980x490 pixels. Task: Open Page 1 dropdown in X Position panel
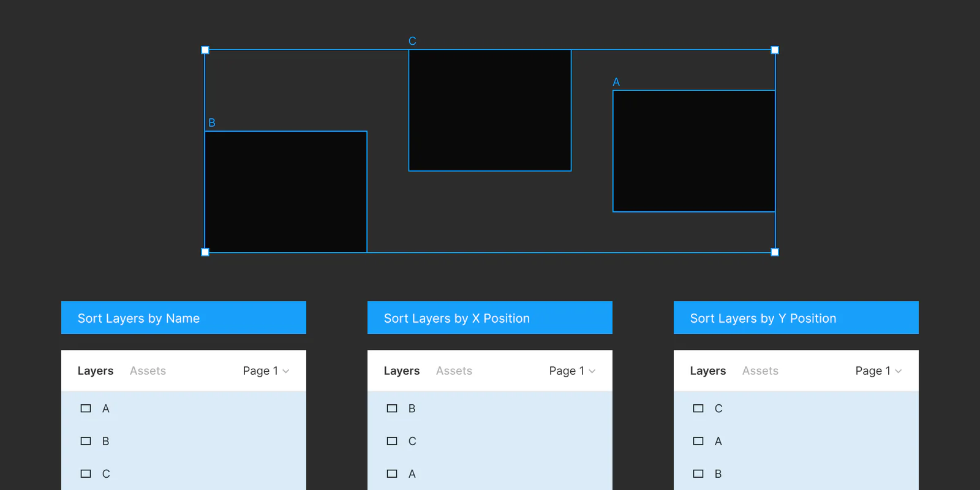pyautogui.click(x=572, y=371)
